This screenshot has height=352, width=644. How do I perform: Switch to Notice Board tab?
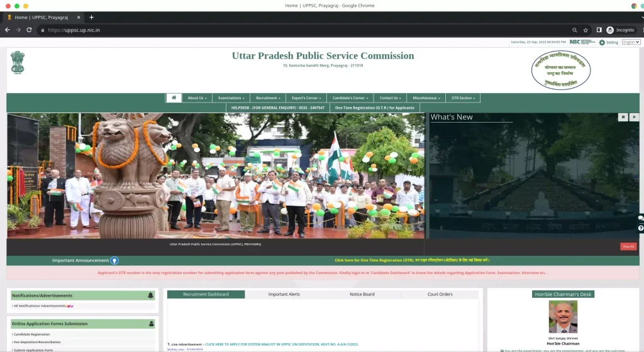click(362, 294)
